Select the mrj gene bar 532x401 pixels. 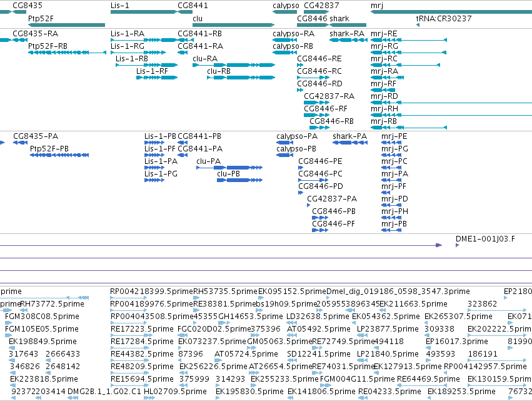pos(451,12)
